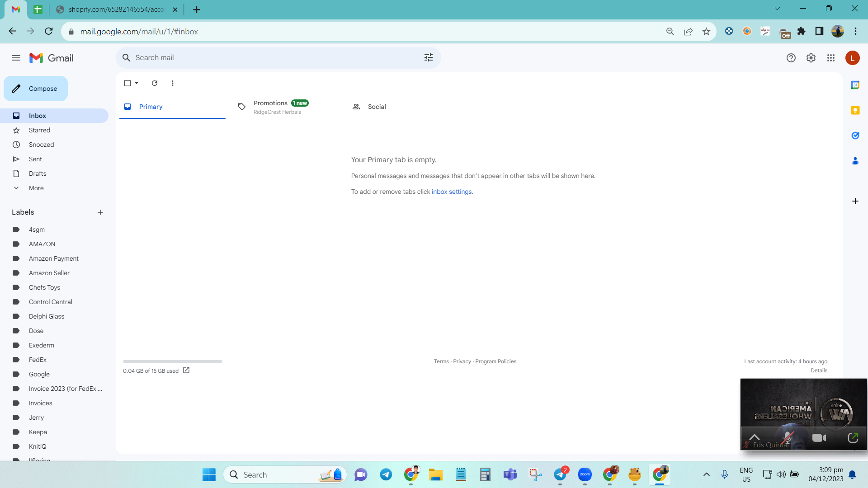Viewport: 868px width, 488px height.
Task: Open Google Tasks side panel icon
Action: click(855, 136)
